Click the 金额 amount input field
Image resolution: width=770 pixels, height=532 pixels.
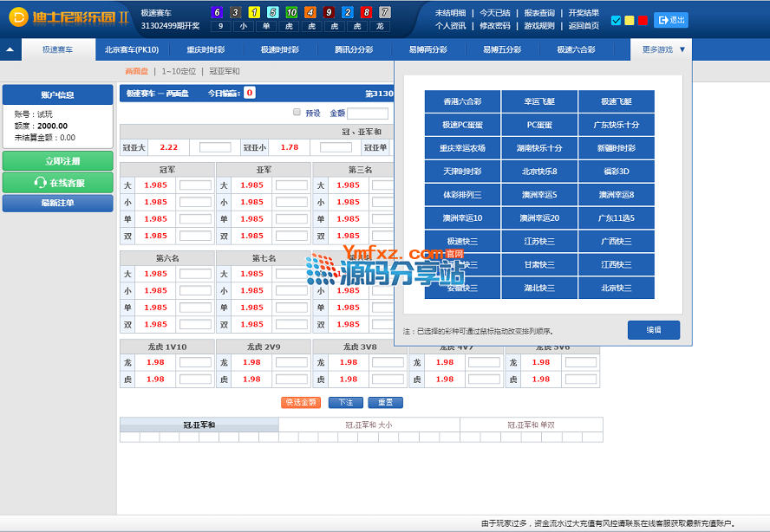368,114
